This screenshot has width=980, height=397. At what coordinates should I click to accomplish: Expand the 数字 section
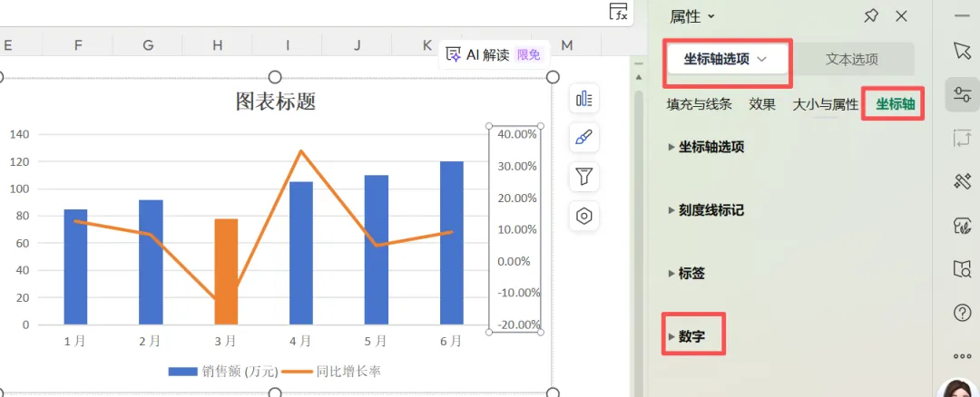687,336
